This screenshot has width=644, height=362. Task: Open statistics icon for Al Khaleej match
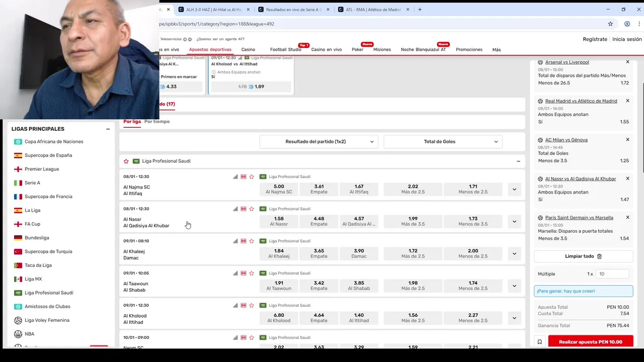point(235,241)
